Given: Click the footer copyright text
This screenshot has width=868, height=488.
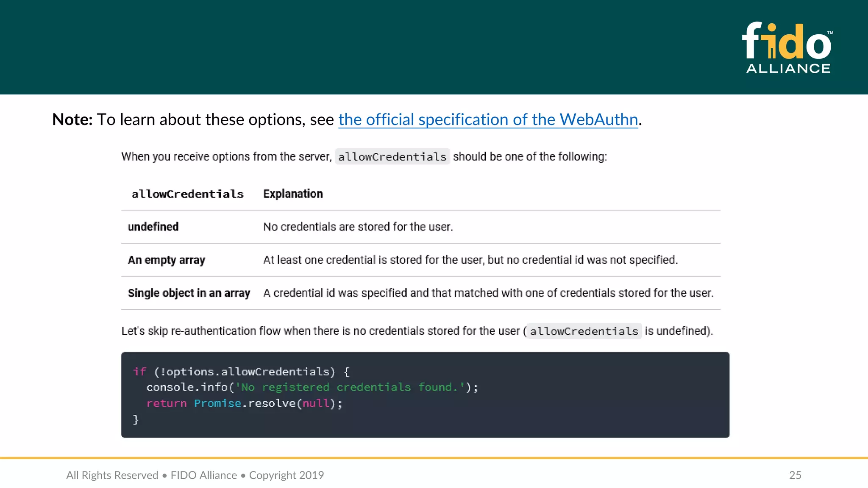Looking at the screenshot, I should (195, 475).
